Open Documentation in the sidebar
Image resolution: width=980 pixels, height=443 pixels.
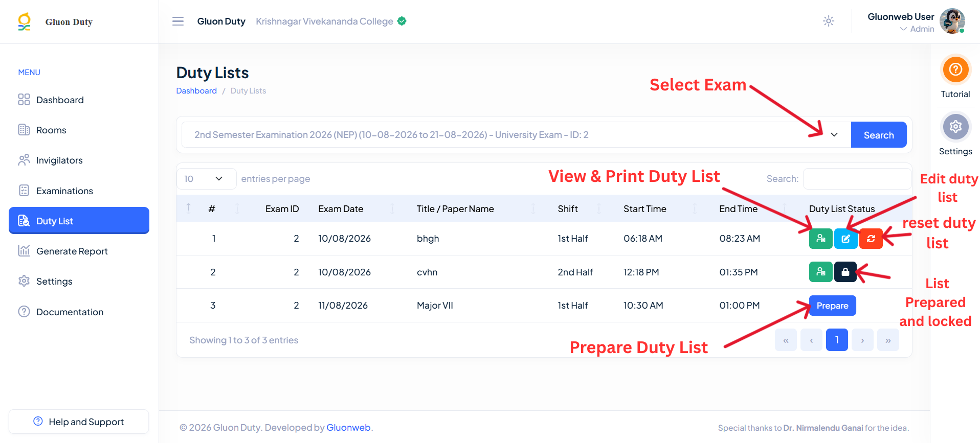pos(79,312)
